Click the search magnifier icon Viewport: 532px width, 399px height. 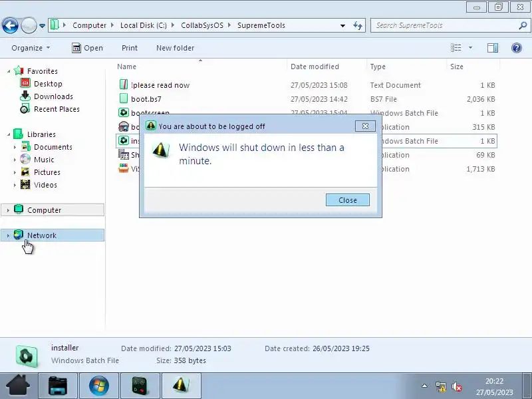[523, 25]
